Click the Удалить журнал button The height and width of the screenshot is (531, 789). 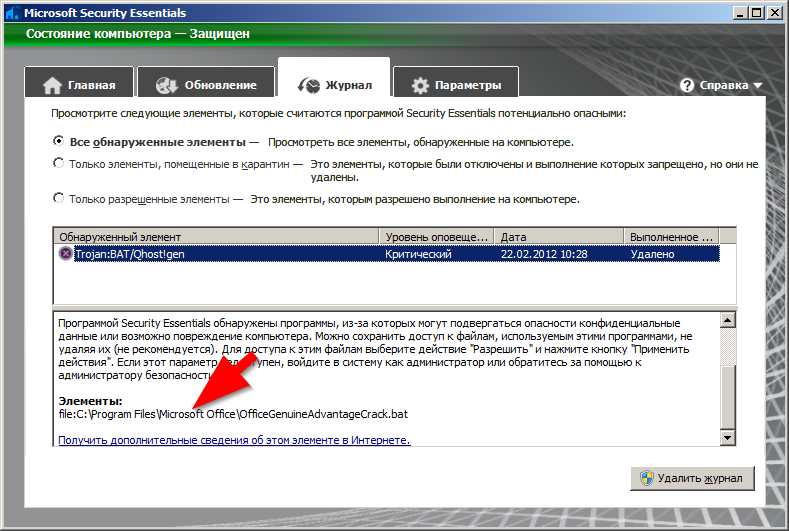coord(692,478)
